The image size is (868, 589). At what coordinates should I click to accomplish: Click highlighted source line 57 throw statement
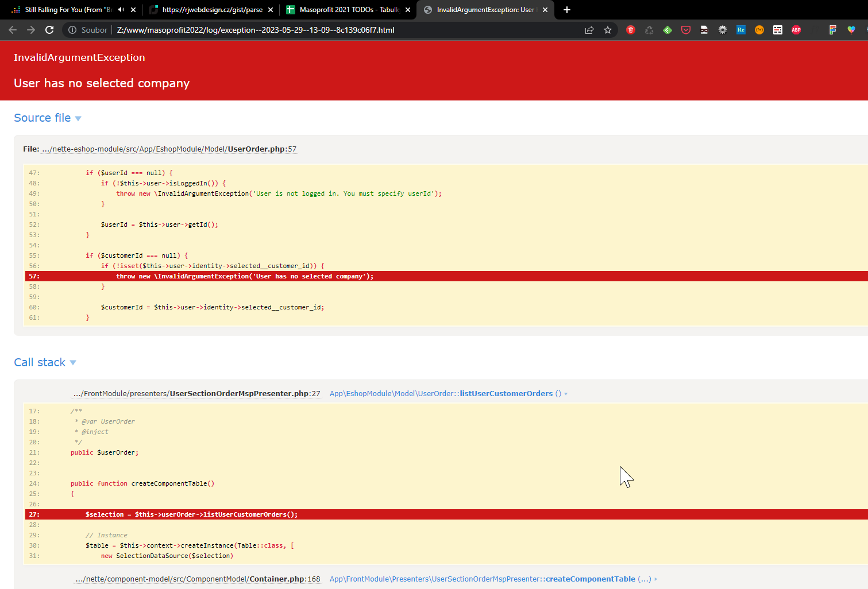click(x=446, y=276)
